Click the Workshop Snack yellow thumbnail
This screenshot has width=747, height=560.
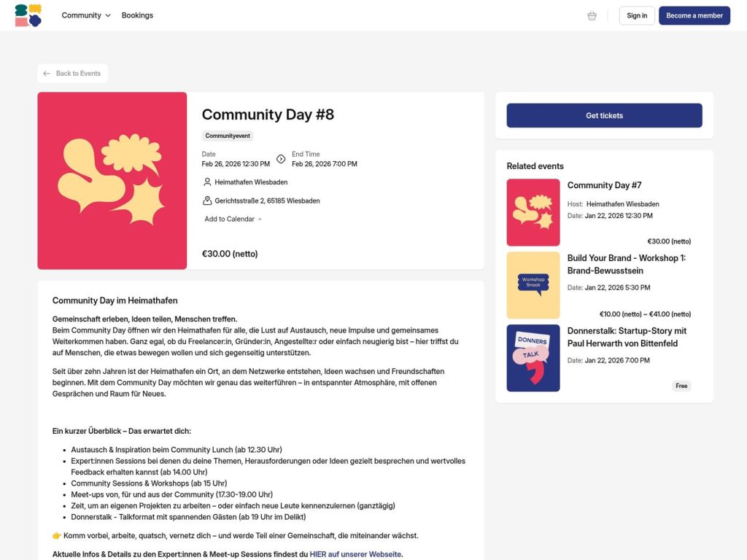tap(533, 284)
